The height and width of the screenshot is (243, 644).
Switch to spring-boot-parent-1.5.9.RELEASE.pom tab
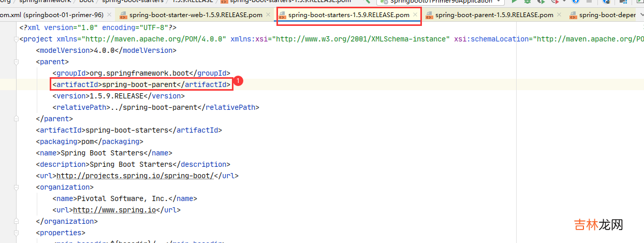[x=494, y=15]
